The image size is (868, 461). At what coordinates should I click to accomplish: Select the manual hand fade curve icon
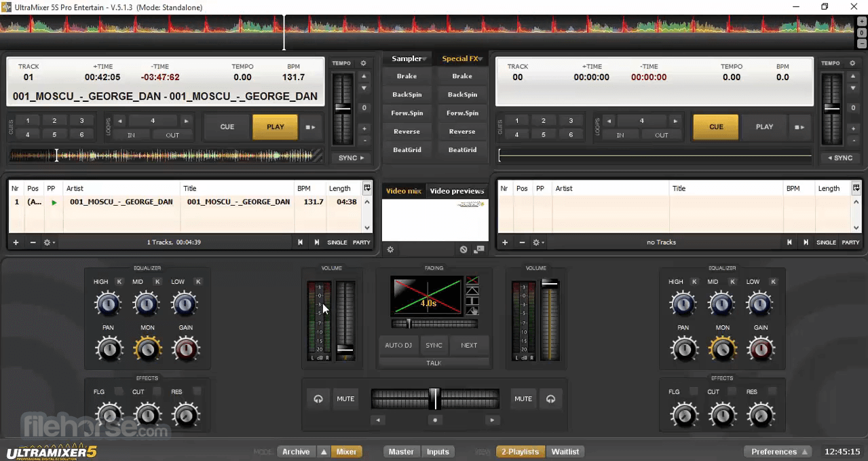(x=472, y=311)
